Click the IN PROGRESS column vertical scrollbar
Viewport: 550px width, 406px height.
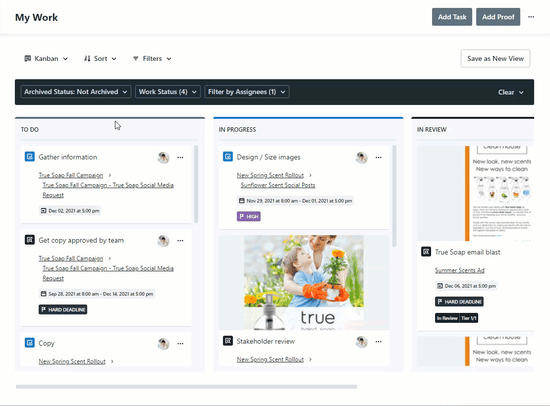394,196
